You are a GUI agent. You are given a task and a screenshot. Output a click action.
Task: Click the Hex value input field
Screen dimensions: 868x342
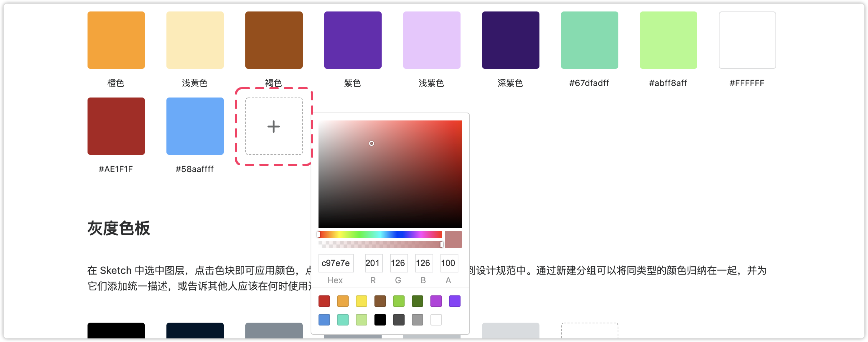coord(336,263)
